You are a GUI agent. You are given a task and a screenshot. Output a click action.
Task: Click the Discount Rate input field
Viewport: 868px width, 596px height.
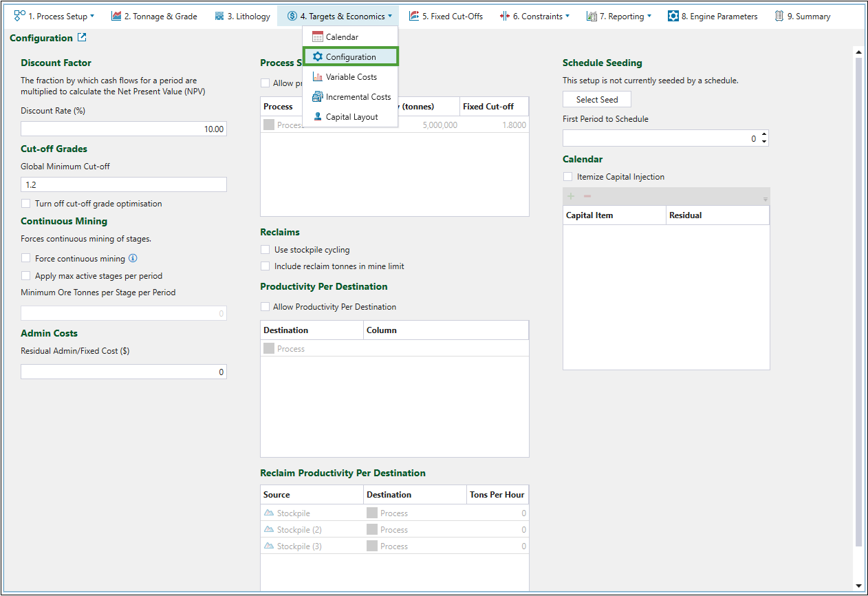point(124,129)
